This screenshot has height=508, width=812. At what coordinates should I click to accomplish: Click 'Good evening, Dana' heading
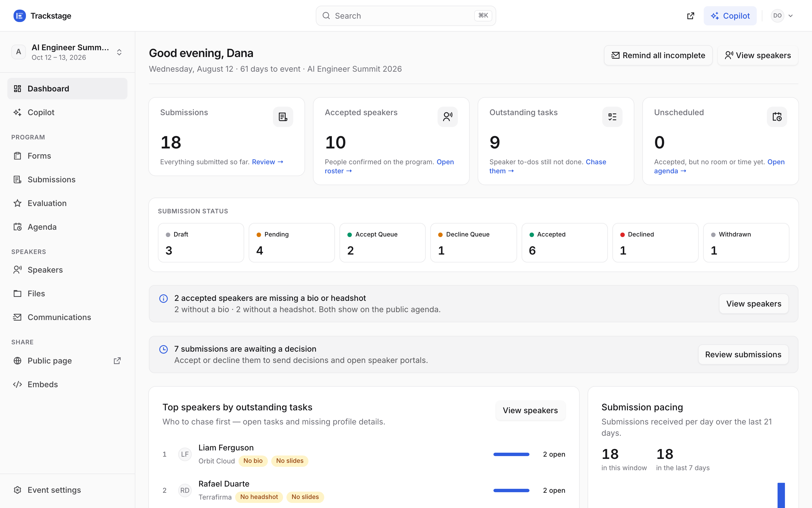pyautogui.click(x=201, y=53)
